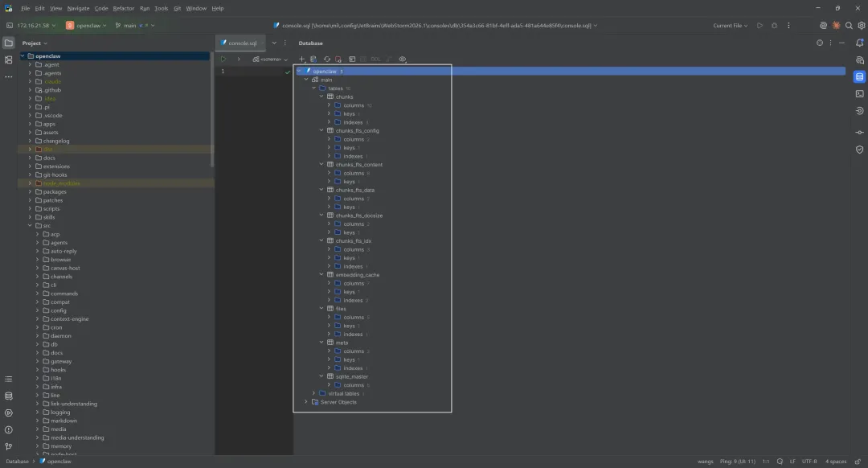Click the orange Claude starburst icon
868x468 pixels.
[x=836, y=26]
